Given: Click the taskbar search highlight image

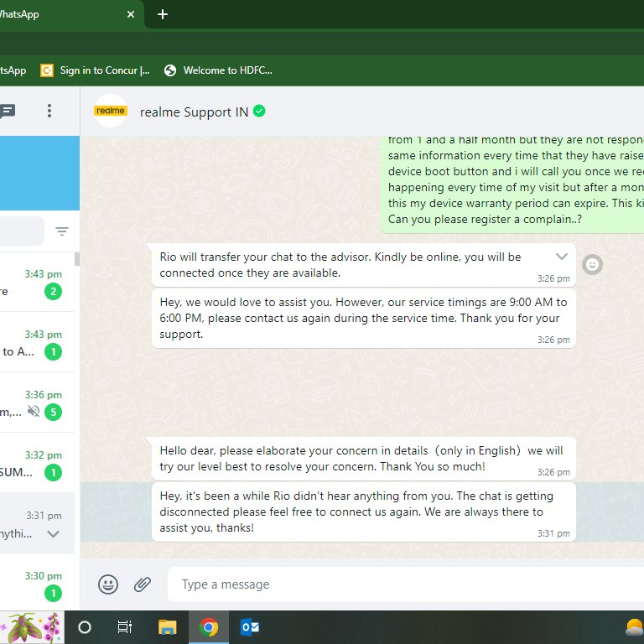Looking at the screenshot, I should tap(32, 627).
